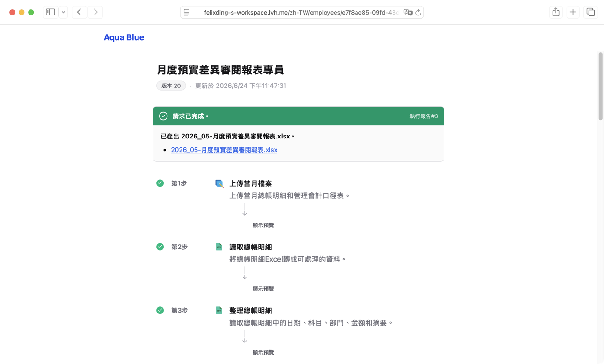Click the translate page icon
This screenshot has height=364, width=604.
pos(408,13)
